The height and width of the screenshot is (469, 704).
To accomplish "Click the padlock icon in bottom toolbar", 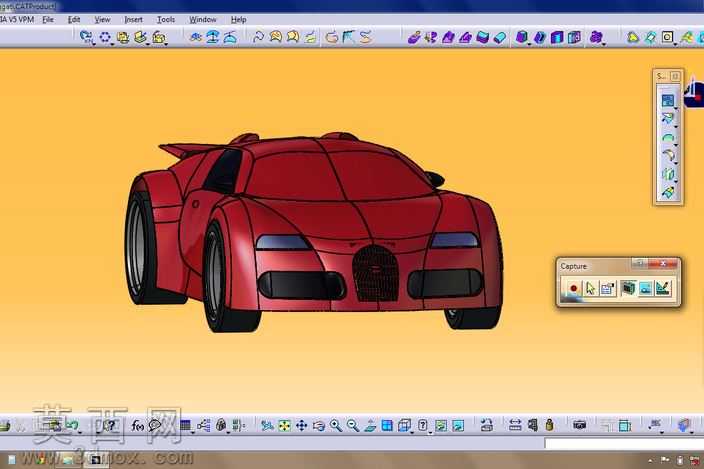I will click(221, 425).
